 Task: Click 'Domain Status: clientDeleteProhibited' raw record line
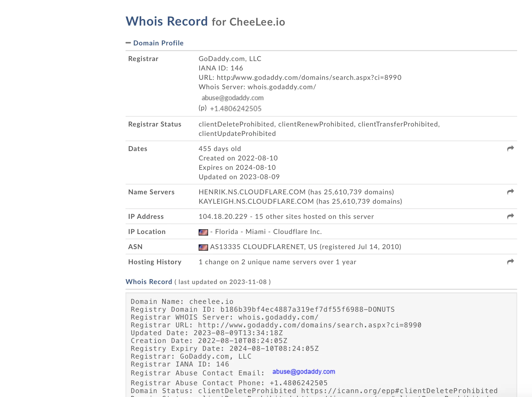point(314,391)
